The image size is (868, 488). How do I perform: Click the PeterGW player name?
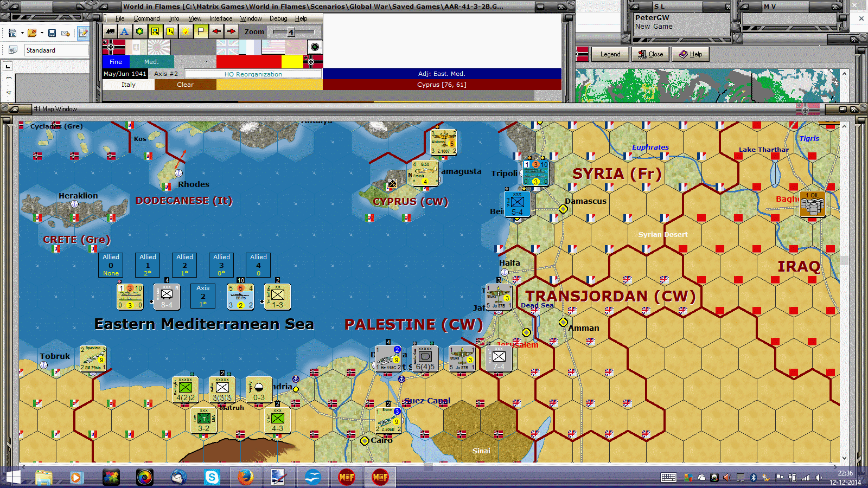[x=652, y=18]
